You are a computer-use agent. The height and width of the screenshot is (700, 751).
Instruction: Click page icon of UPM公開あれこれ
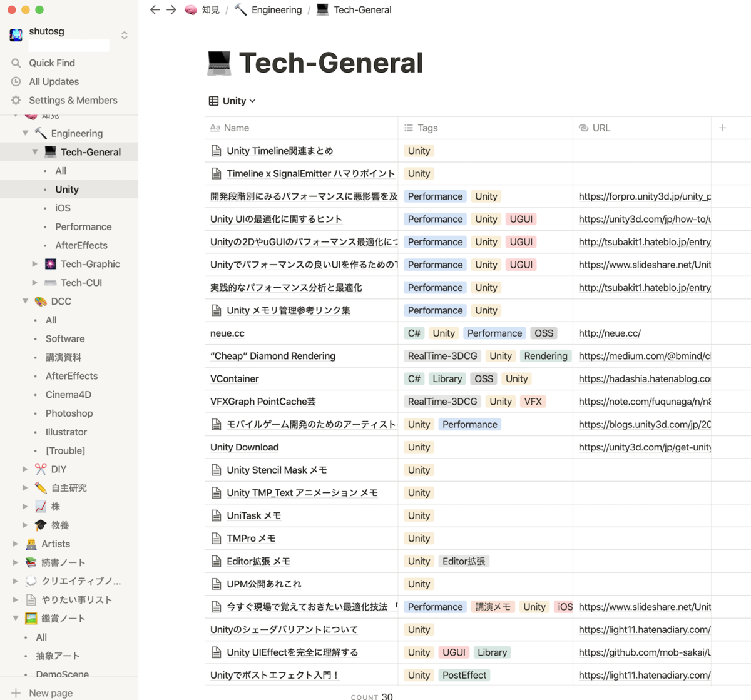[x=217, y=584]
